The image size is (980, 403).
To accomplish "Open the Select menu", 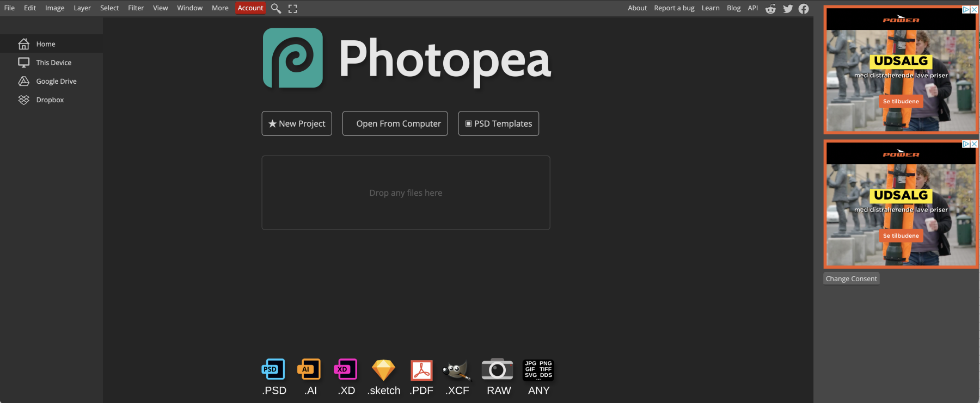I will pyautogui.click(x=109, y=8).
